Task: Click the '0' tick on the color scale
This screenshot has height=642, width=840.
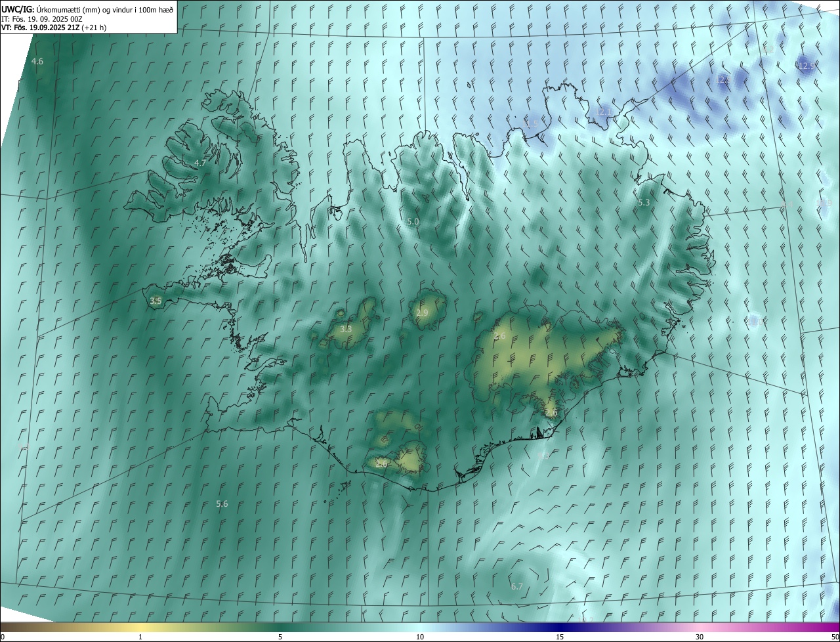Action: tap(3, 637)
